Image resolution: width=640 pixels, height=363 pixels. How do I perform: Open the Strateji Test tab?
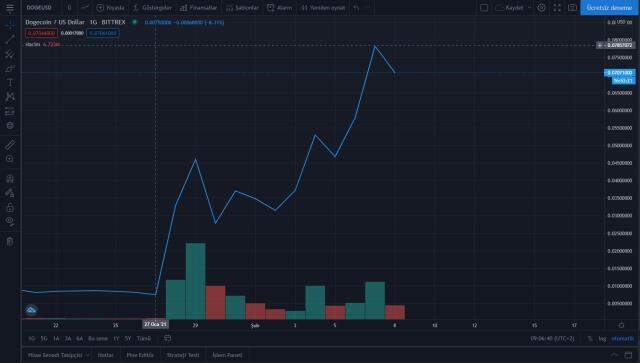183,355
